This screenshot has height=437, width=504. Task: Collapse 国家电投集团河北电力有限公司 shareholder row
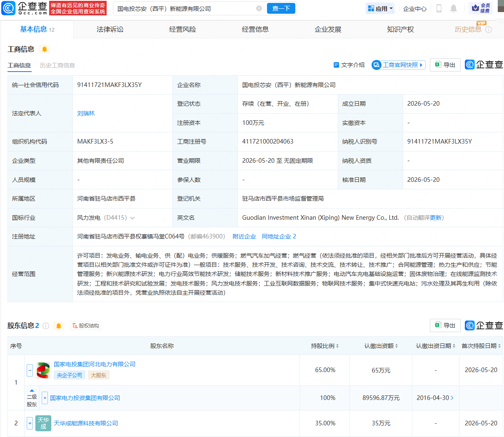coord(30,370)
